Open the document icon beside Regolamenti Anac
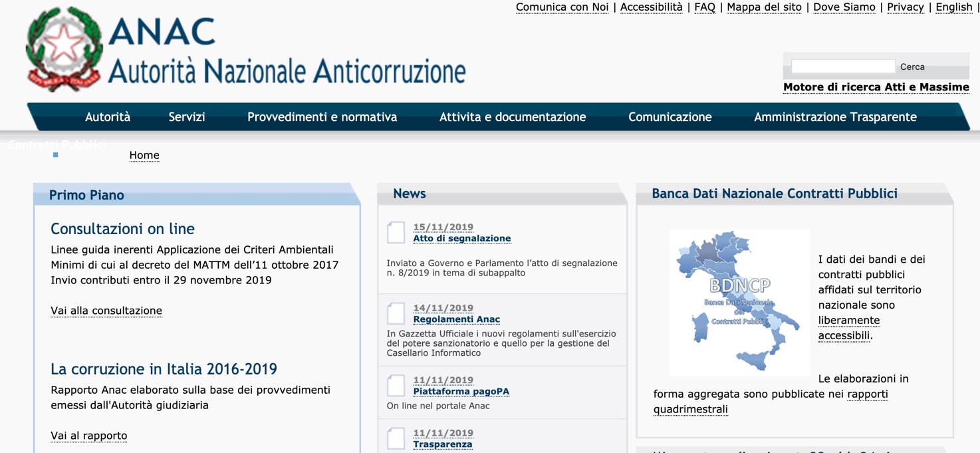 coord(396,313)
